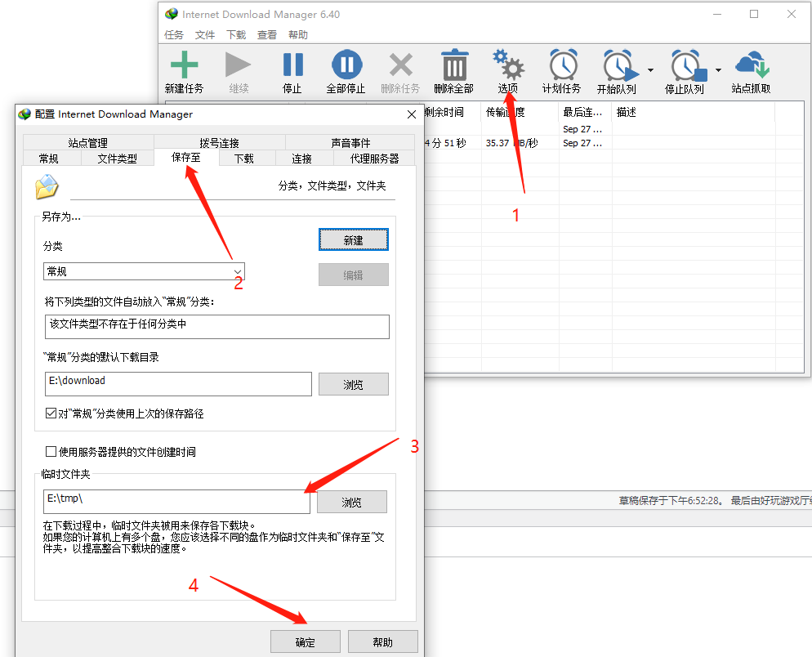The height and width of the screenshot is (657, 812).
Task: Switch to the 代理服务器 tab
Action: 374,159
